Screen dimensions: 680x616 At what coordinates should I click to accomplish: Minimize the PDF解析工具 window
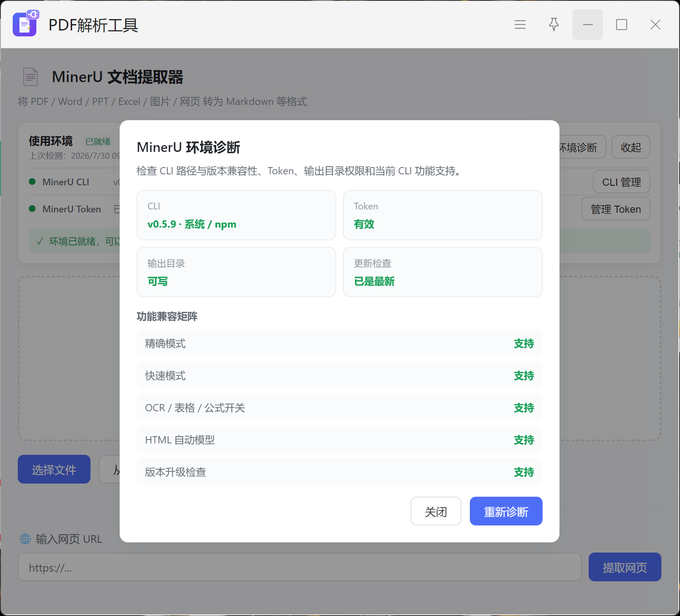(x=588, y=25)
